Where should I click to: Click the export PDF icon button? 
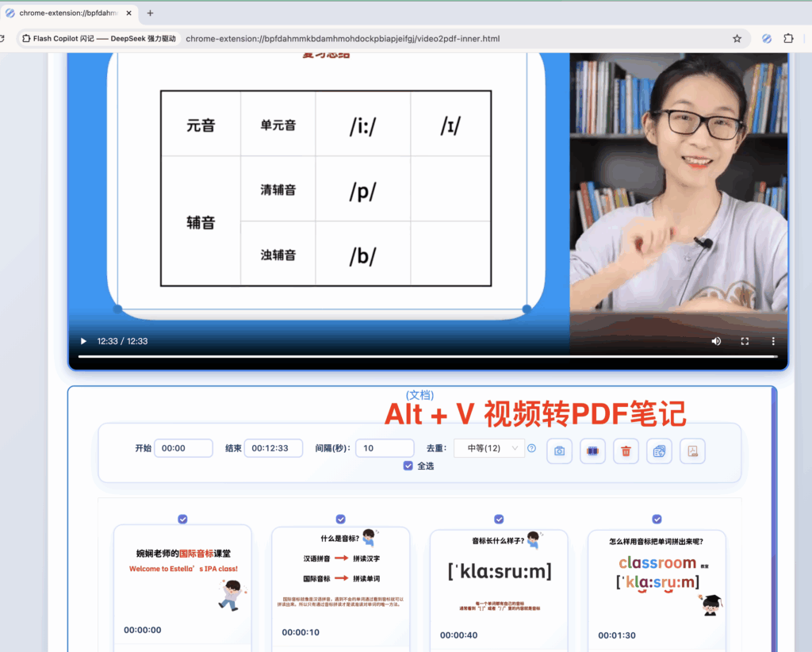tap(692, 451)
